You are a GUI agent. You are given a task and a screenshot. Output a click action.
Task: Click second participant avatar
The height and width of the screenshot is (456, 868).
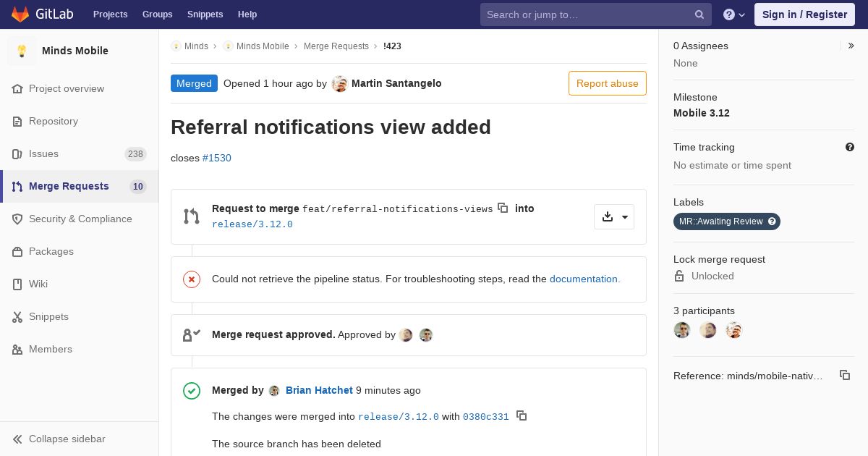click(x=708, y=331)
